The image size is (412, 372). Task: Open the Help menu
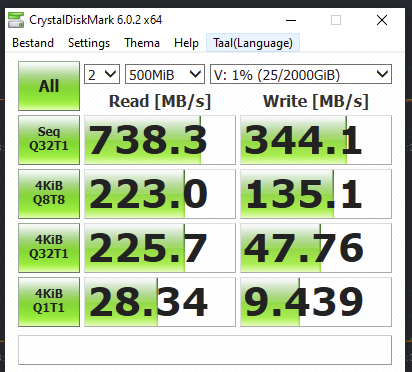click(186, 43)
